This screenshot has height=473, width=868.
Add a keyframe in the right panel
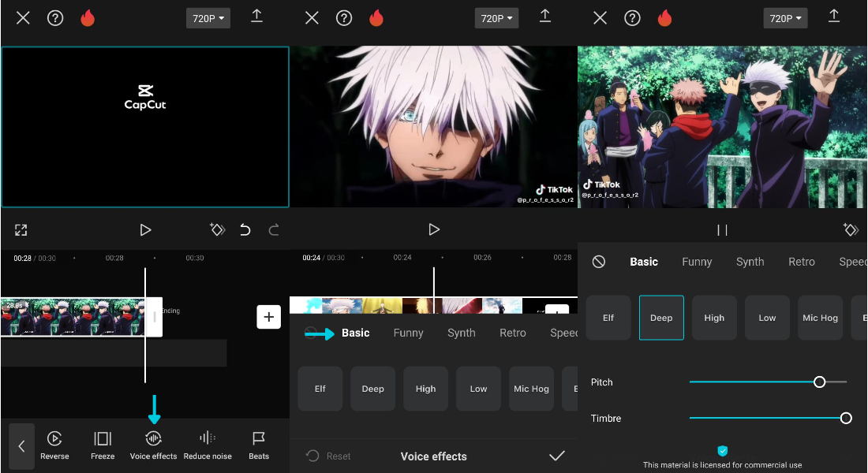(x=851, y=229)
